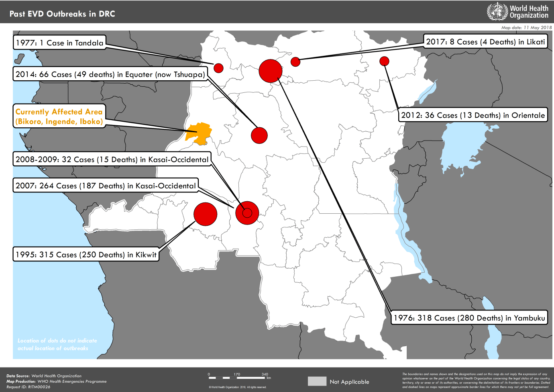Click the 2012 Orientale outbreak label

pos(473,115)
